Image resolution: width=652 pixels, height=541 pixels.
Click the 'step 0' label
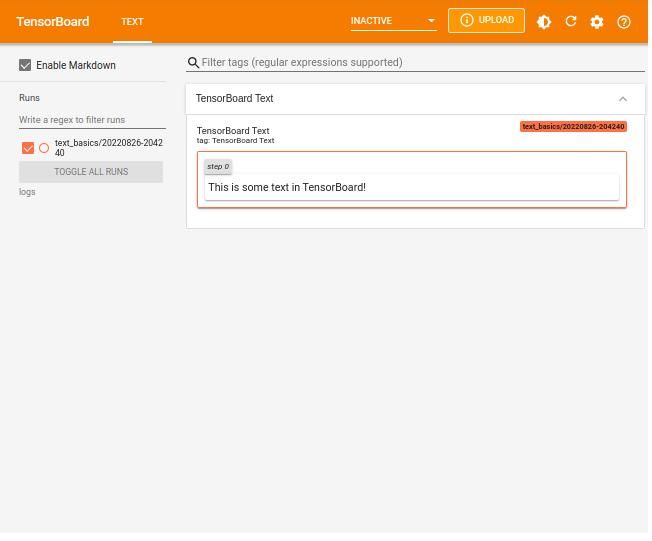pyautogui.click(x=218, y=166)
